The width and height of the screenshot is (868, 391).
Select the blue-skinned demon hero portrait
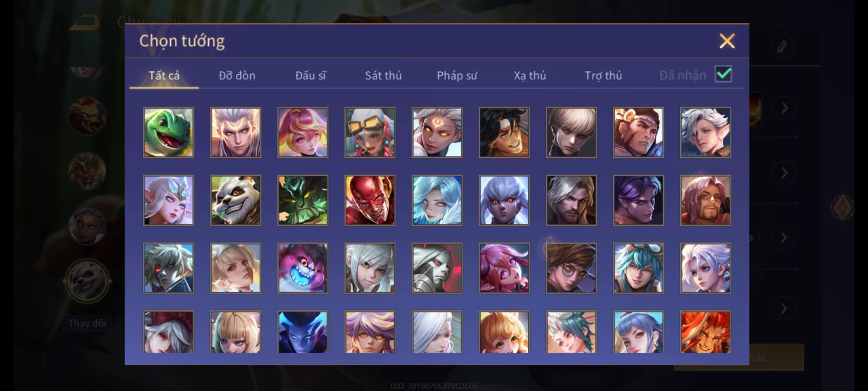(x=303, y=332)
